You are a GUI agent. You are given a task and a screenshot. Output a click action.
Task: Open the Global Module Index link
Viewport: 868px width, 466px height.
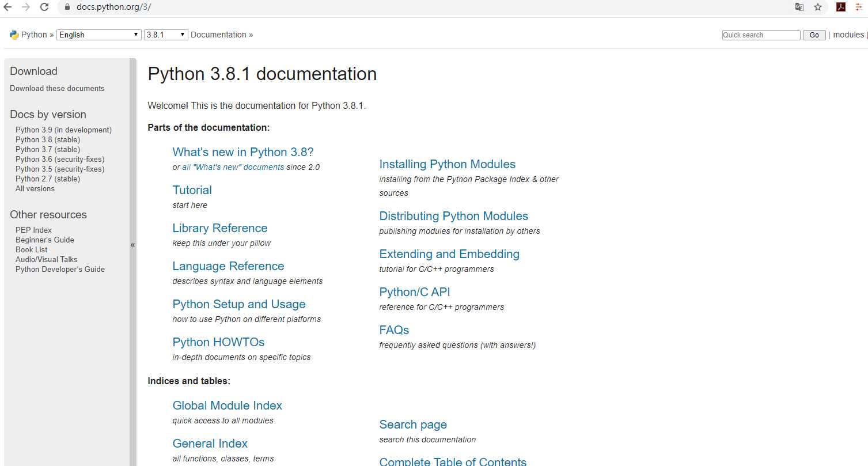pos(228,406)
